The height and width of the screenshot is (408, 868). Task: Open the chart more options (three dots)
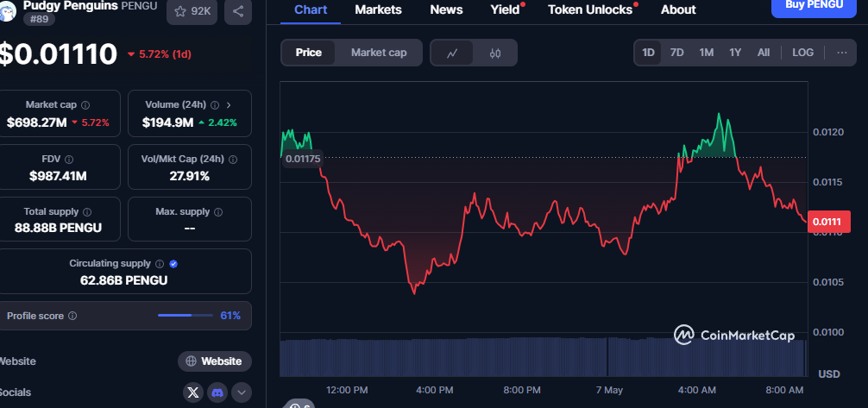click(x=842, y=53)
